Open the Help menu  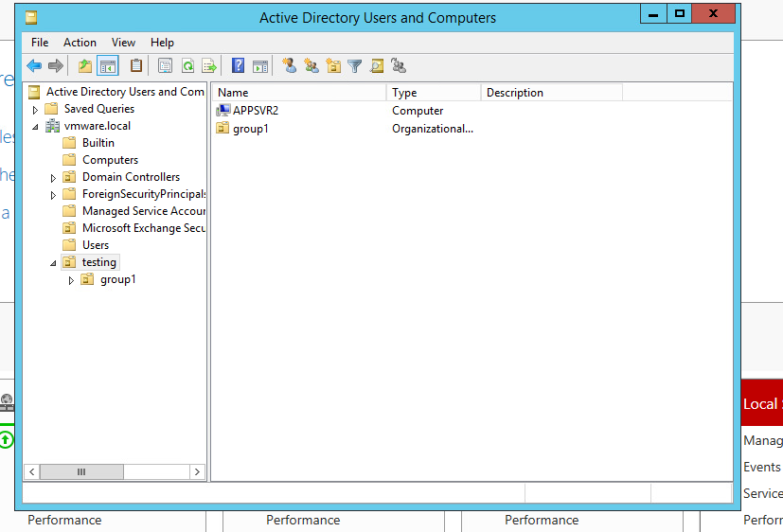point(162,43)
